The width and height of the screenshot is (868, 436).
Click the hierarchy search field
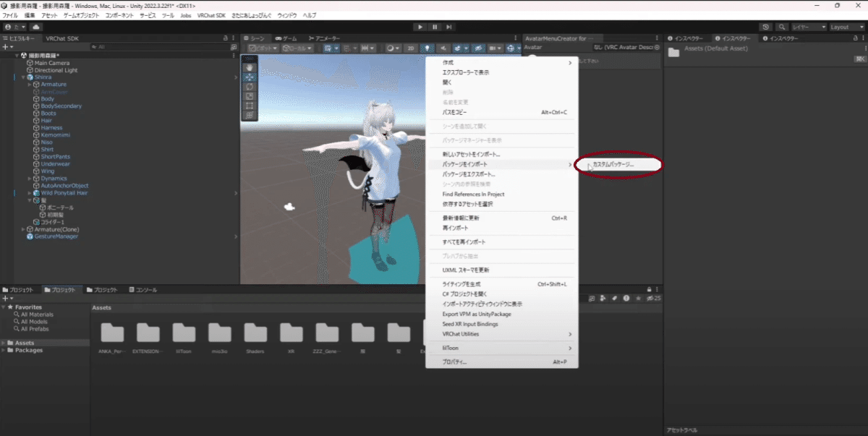159,46
